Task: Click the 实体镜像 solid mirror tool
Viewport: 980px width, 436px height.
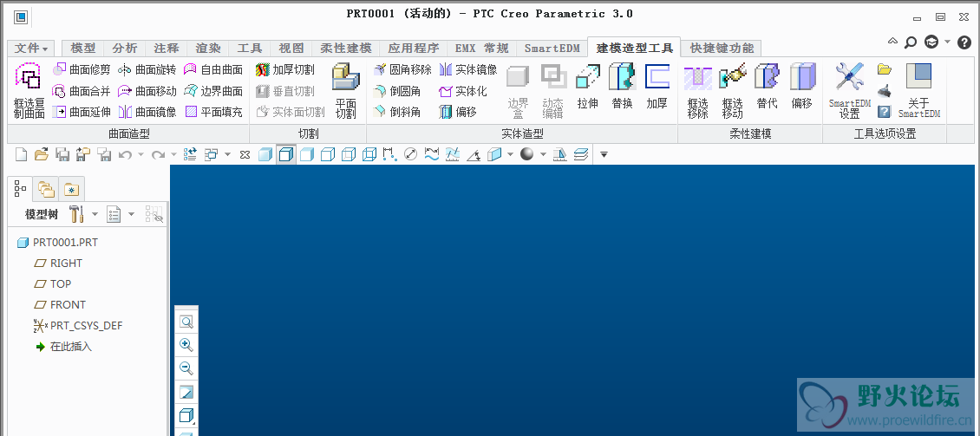Action: click(468, 69)
